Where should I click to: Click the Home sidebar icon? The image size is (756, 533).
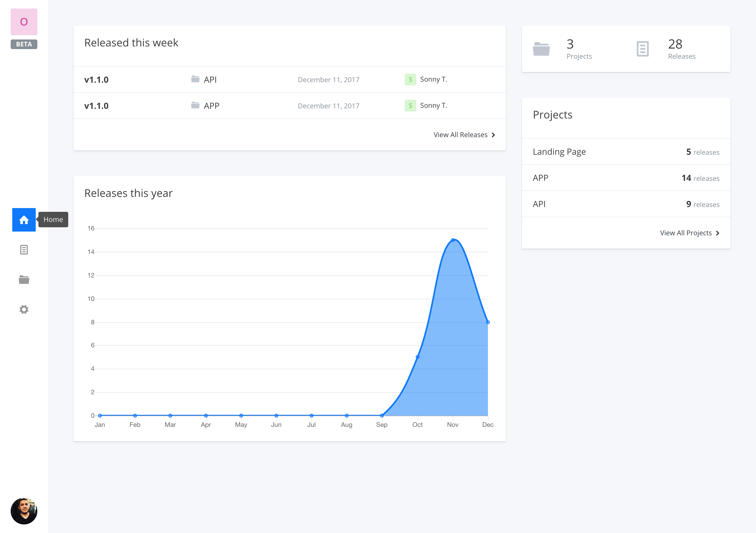[x=24, y=220]
